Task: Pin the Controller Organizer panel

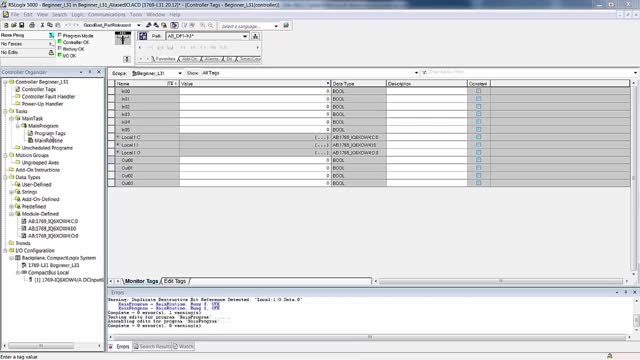Action: (x=90, y=72)
